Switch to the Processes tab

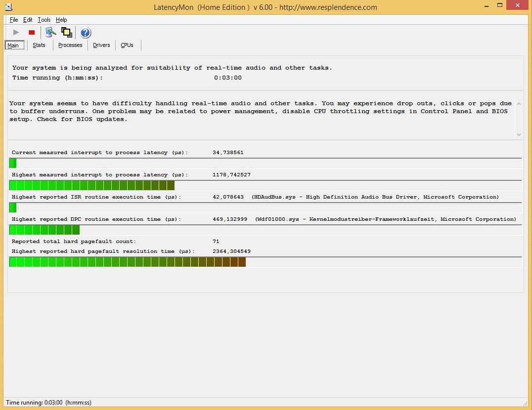70,45
